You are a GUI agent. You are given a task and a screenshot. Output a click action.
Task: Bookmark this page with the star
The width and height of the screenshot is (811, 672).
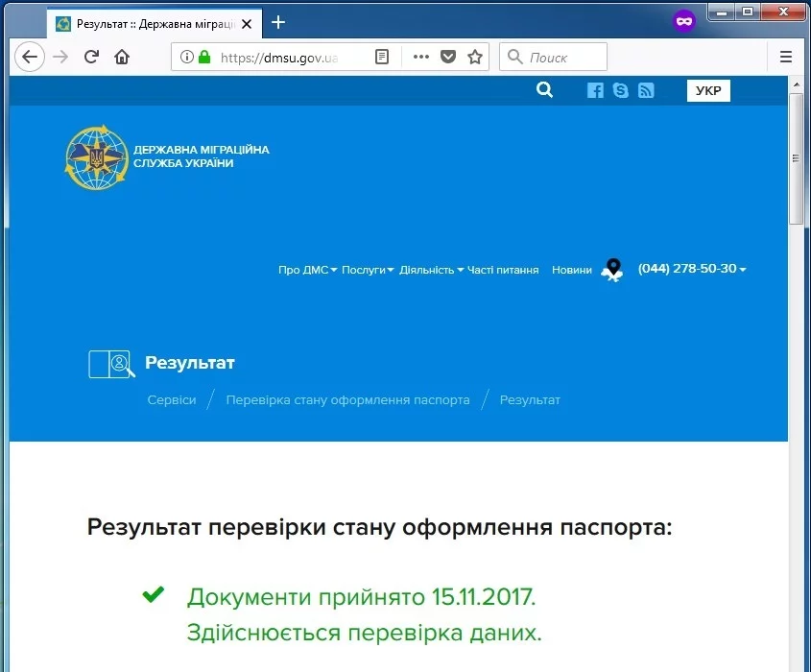474,57
